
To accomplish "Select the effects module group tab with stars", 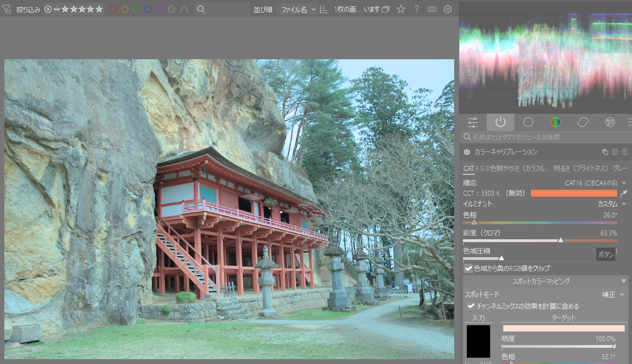I will tap(611, 122).
